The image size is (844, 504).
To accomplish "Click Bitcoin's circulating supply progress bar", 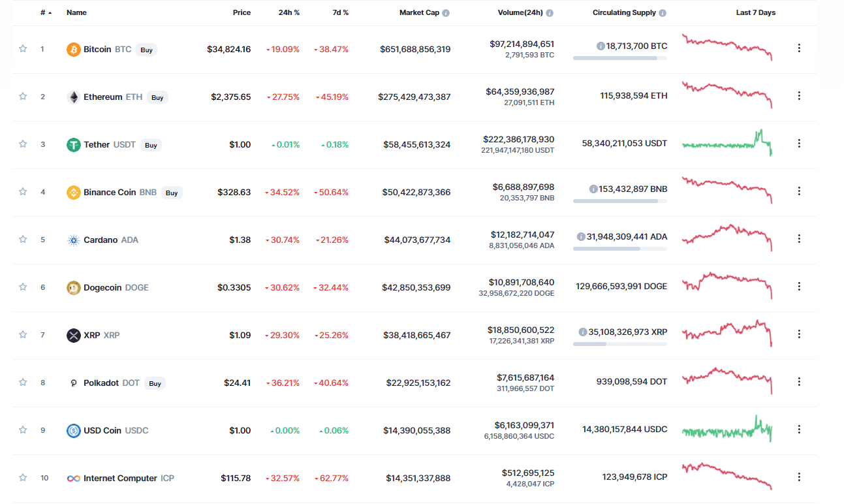I will pos(619,58).
